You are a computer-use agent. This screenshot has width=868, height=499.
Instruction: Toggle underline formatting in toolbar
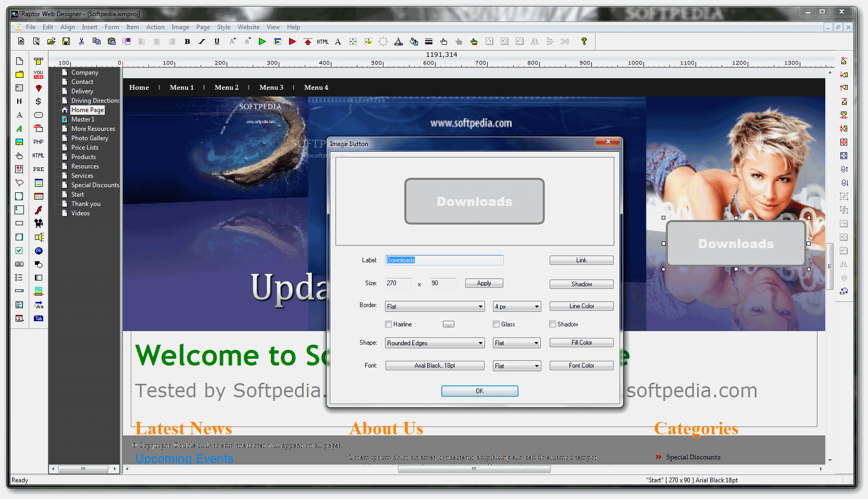click(x=217, y=42)
